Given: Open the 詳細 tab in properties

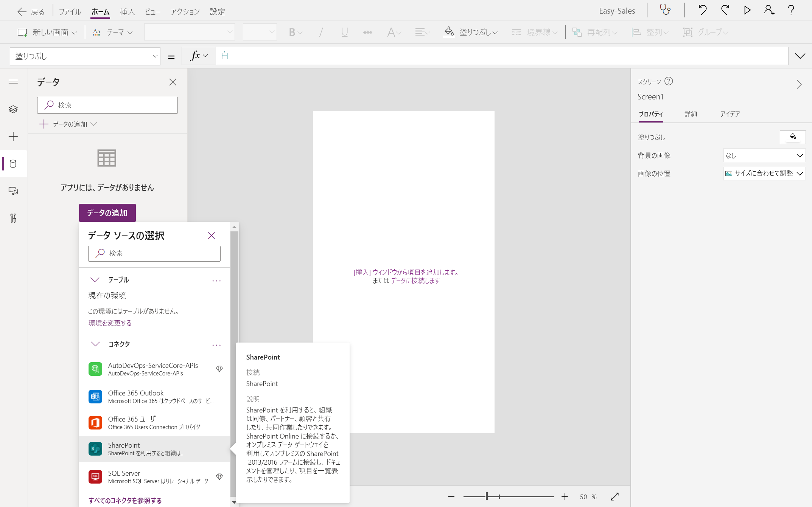Looking at the screenshot, I should coord(691,114).
